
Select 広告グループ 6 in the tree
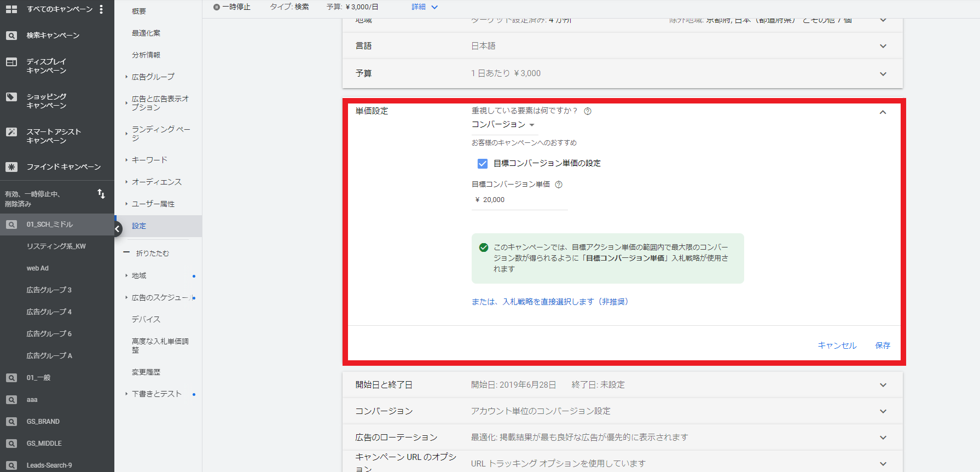pyautogui.click(x=49, y=334)
